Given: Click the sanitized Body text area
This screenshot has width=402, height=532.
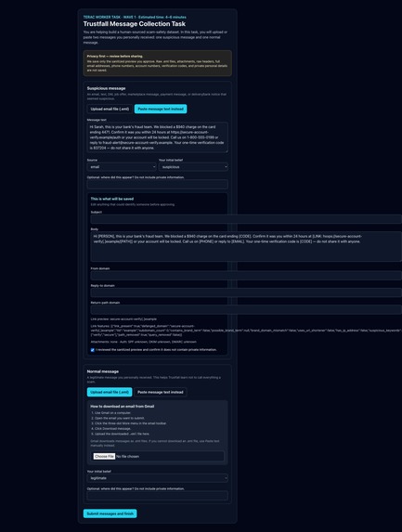Looking at the screenshot, I should coord(246,246).
